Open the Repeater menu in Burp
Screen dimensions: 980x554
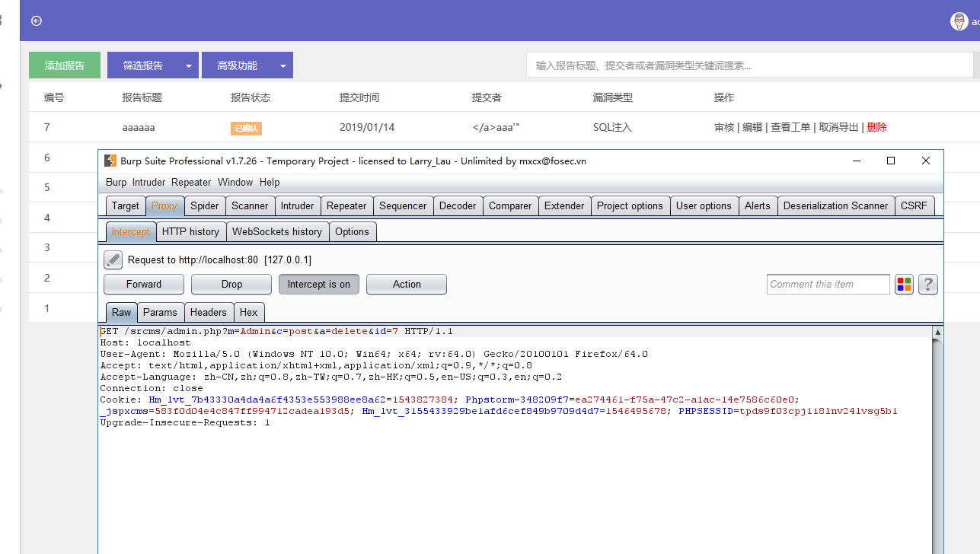[x=191, y=183]
